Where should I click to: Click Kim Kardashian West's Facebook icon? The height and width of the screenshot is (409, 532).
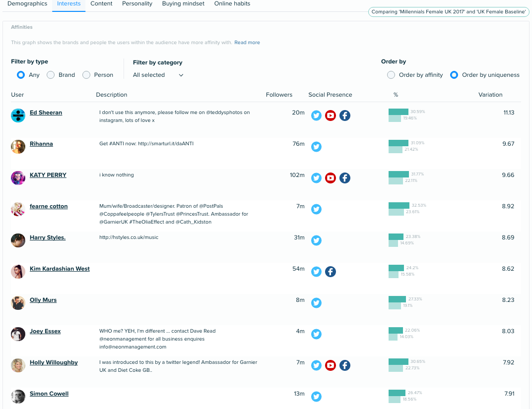click(x=331, y=271)
